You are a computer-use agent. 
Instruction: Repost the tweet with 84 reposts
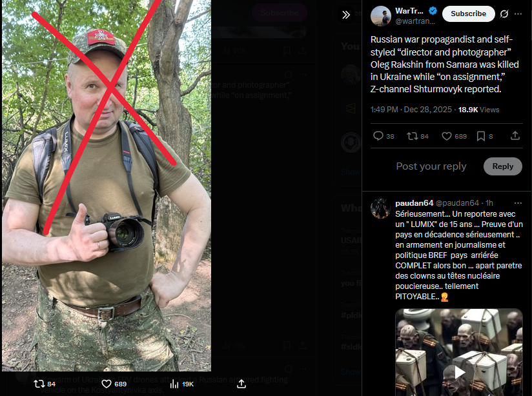418,136
